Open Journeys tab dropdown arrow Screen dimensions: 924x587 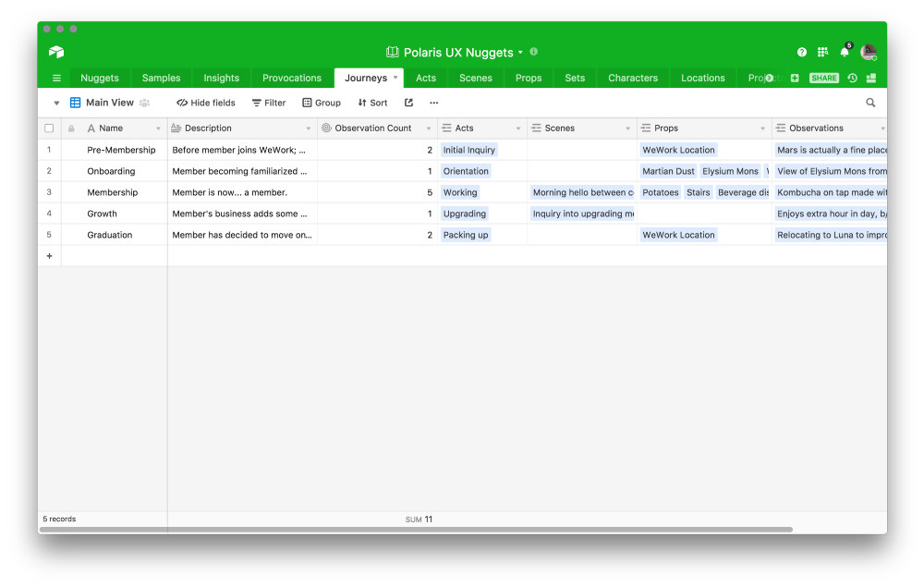point(395,78)
